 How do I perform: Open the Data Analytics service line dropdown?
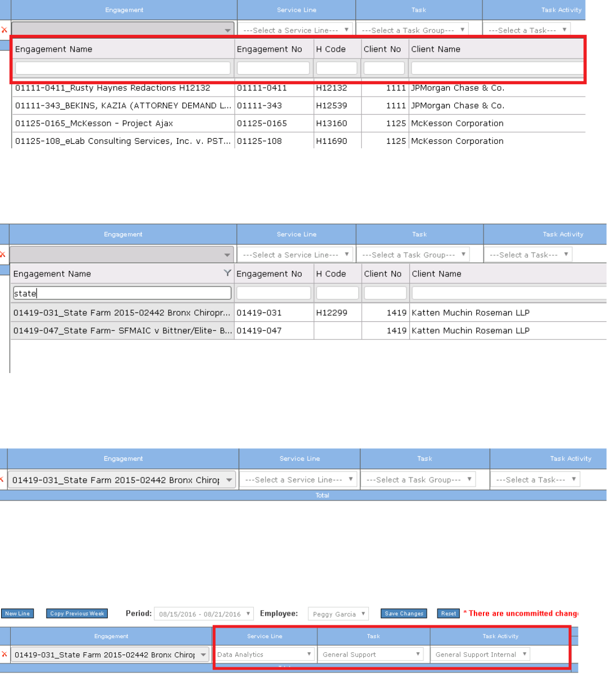point(264,654)
